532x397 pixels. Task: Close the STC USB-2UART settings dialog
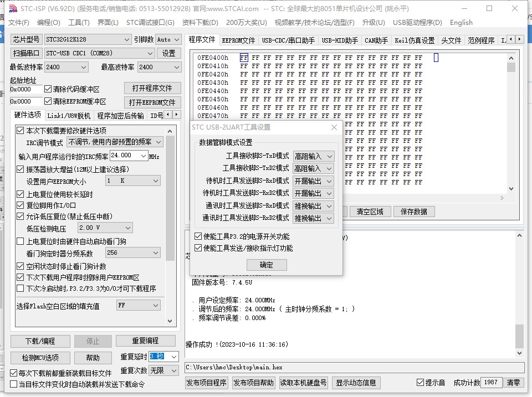334,127
